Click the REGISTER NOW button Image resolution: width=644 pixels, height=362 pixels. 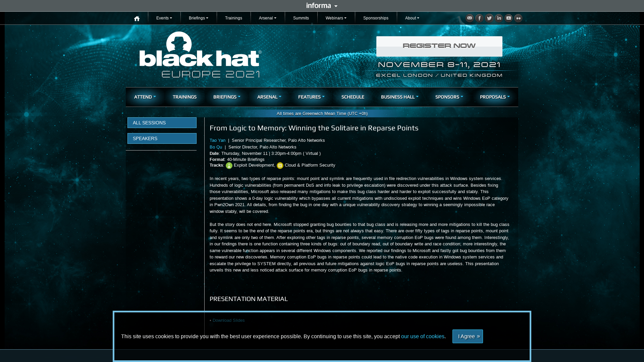pyautogui.click(x=439, y=46)
